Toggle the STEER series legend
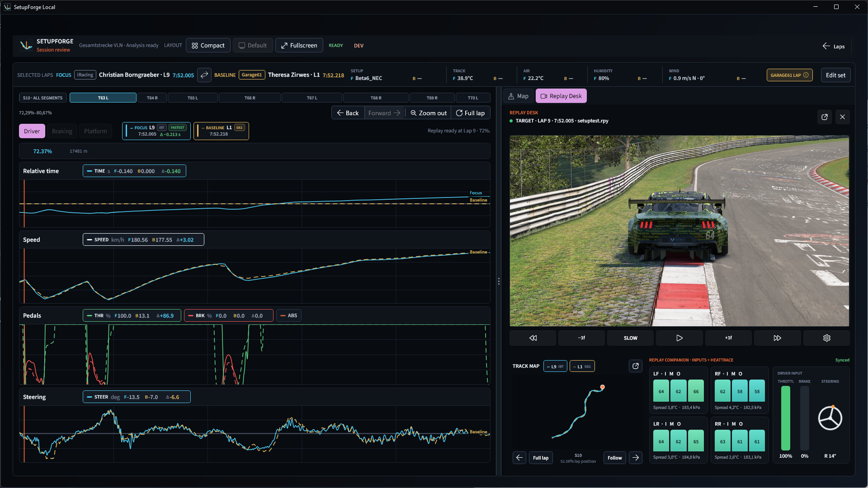 tap(137, 397)
